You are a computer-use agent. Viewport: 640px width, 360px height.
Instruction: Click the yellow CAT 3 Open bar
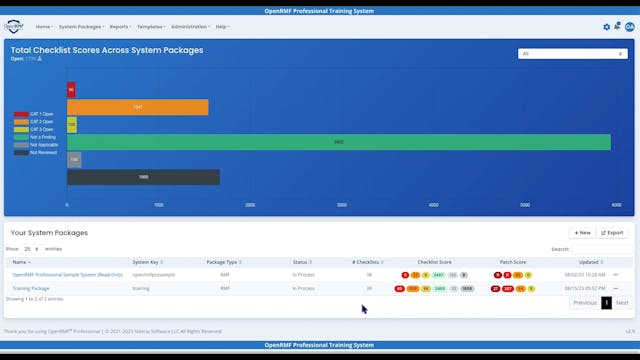[x=72, y=124]
